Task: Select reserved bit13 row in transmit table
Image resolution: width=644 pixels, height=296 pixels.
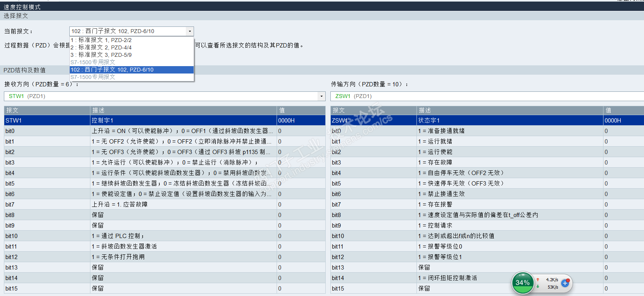Action: click(487, 268)
